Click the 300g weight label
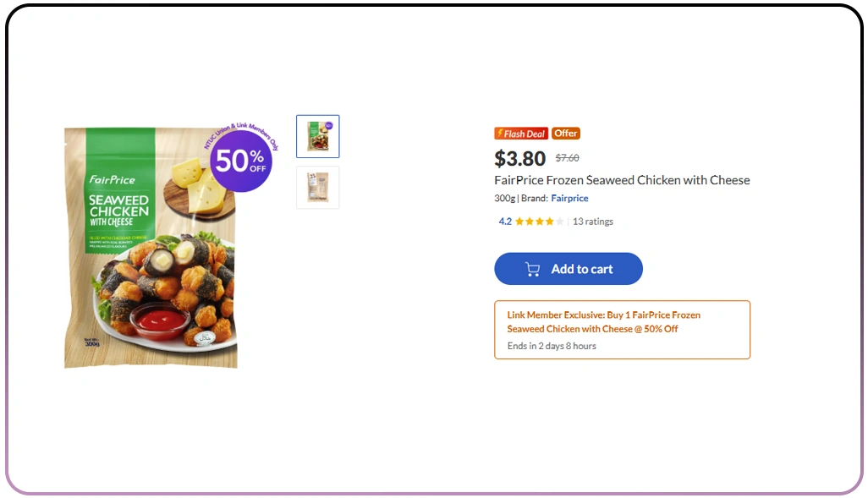 (x=504, y=199)
